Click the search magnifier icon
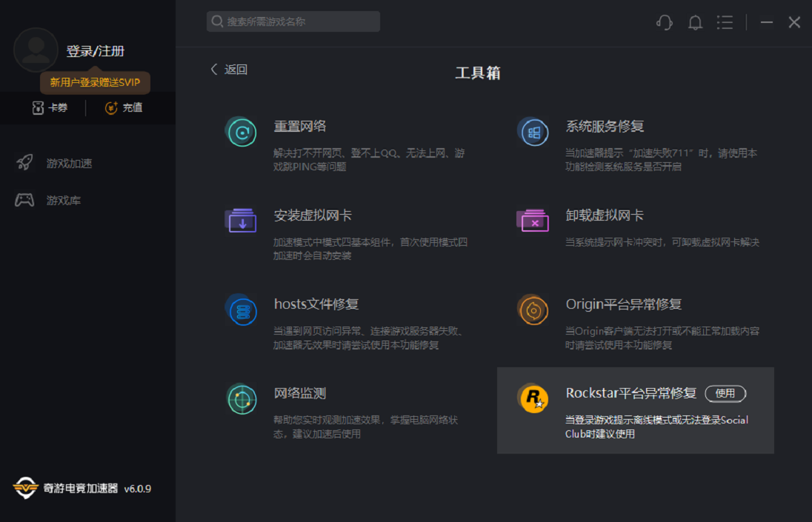 click(218, 21)
